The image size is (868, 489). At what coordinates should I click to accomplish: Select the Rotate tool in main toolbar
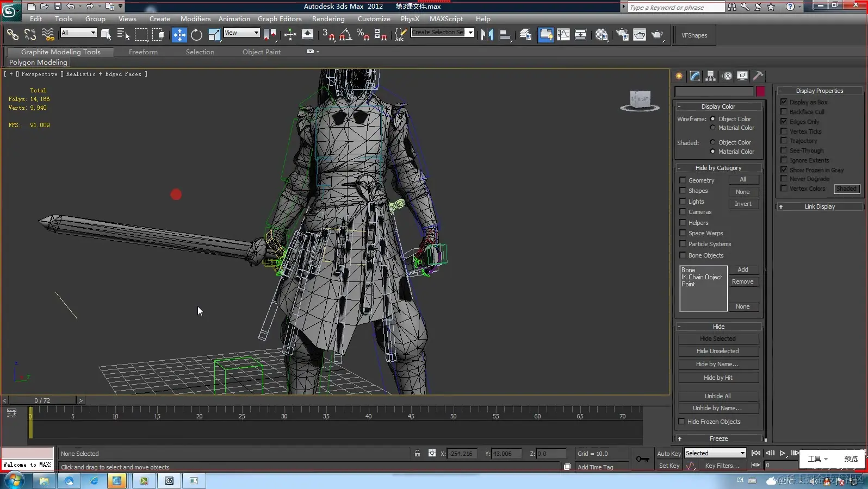(x=196, y=35)
